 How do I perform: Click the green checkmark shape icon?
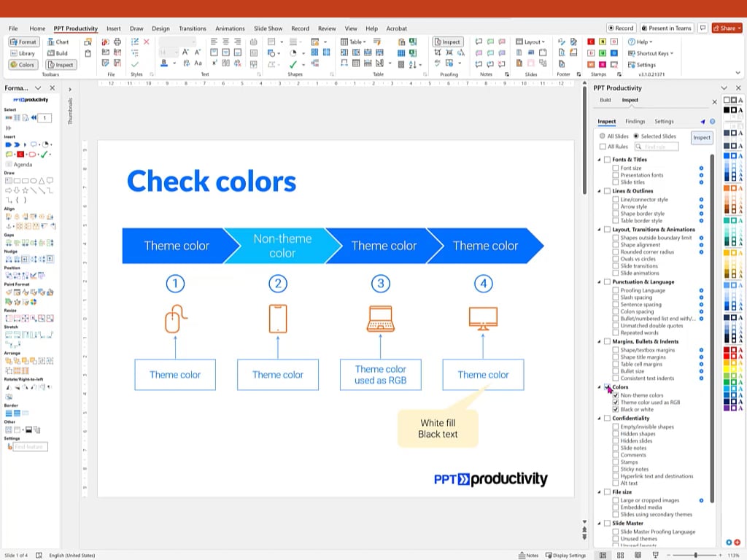pyautogui.click(x=293, y=64)
